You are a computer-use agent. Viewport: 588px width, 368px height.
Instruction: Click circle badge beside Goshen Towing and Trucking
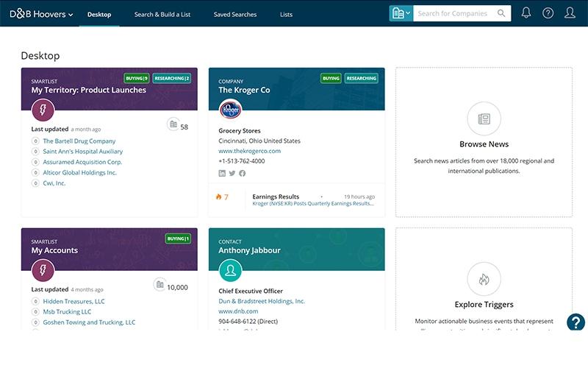[x=35, y=322]
